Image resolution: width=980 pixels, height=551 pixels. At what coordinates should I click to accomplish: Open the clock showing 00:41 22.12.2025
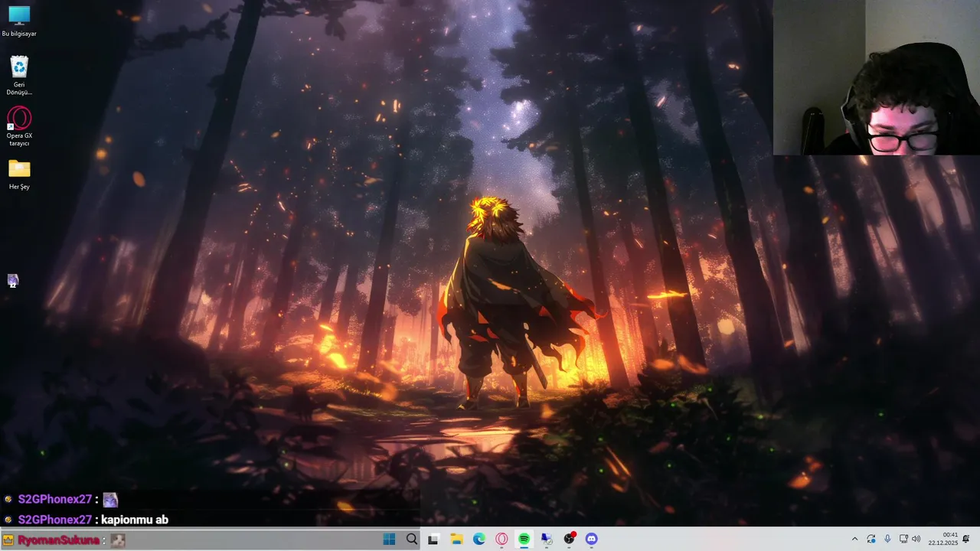pyautogui.click(x=942, y=539)
